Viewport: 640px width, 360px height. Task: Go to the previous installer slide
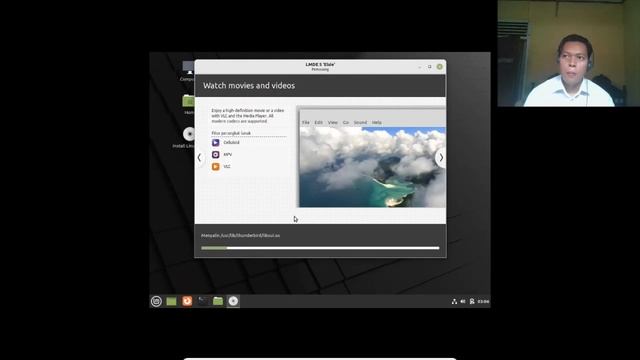click(199, 158)
